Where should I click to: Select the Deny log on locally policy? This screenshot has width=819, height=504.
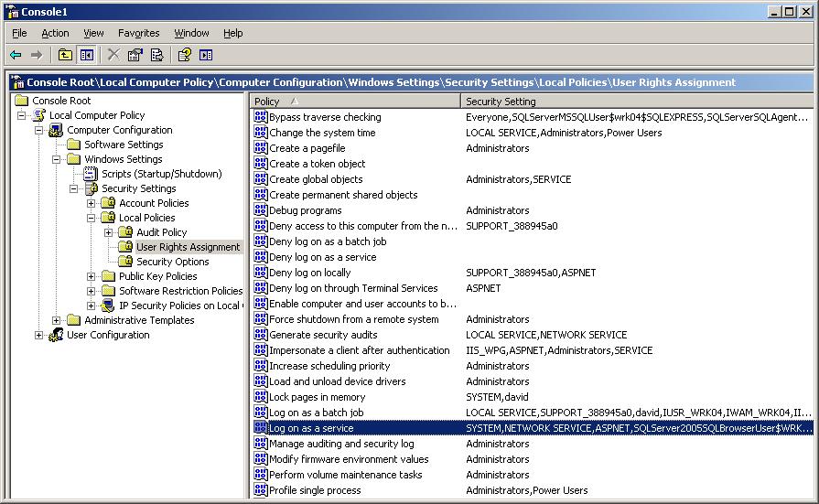[309, 273]
